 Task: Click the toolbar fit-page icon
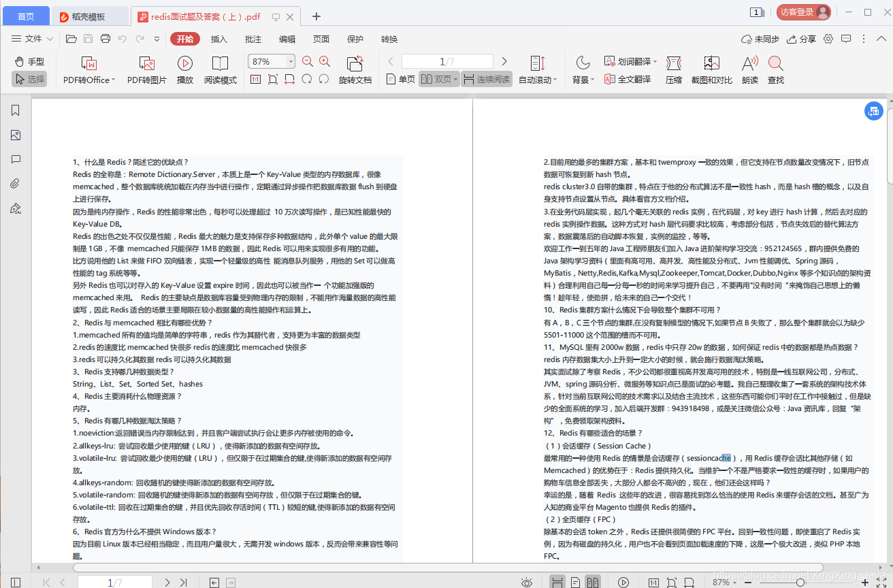(x=273, y=79)
